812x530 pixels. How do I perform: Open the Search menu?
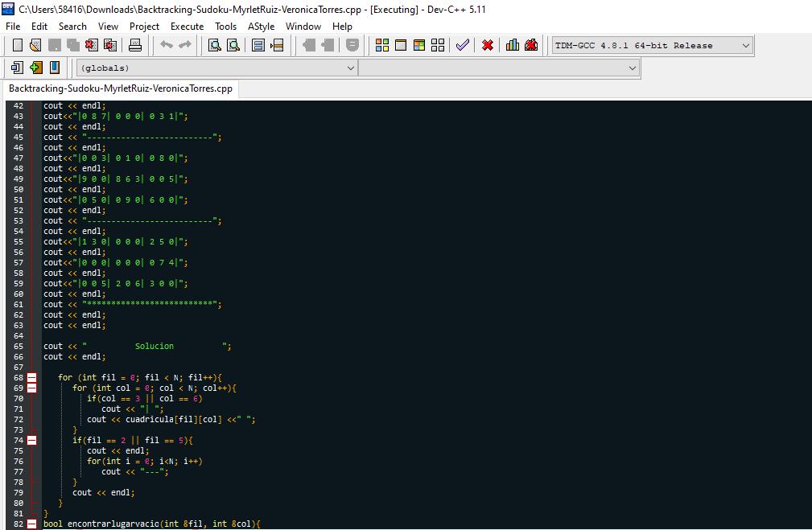pyautogui.click(x=72, y=27)
